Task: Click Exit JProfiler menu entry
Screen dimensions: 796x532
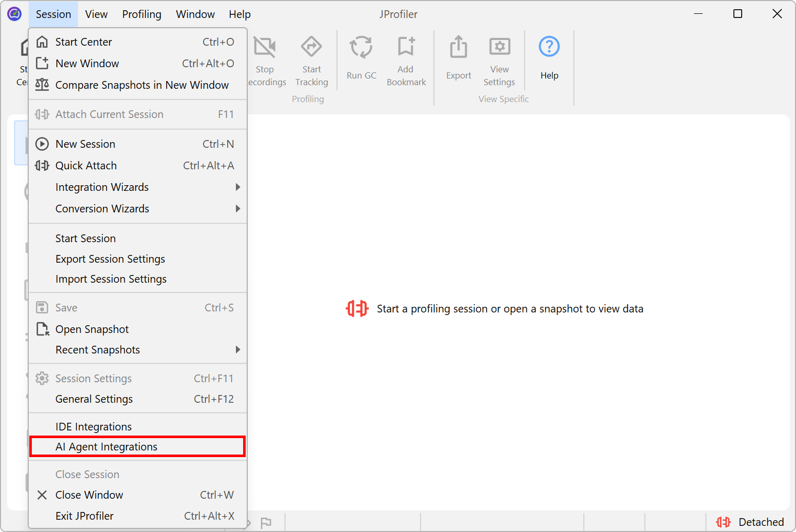Action: pos(85,516)
